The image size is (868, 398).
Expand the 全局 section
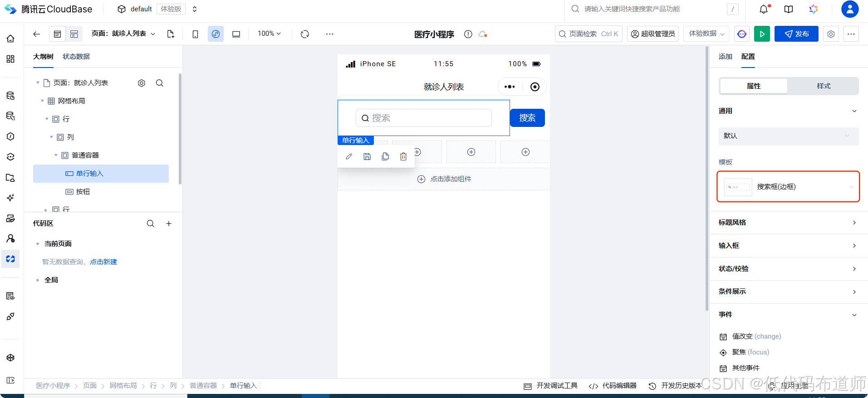38,280
